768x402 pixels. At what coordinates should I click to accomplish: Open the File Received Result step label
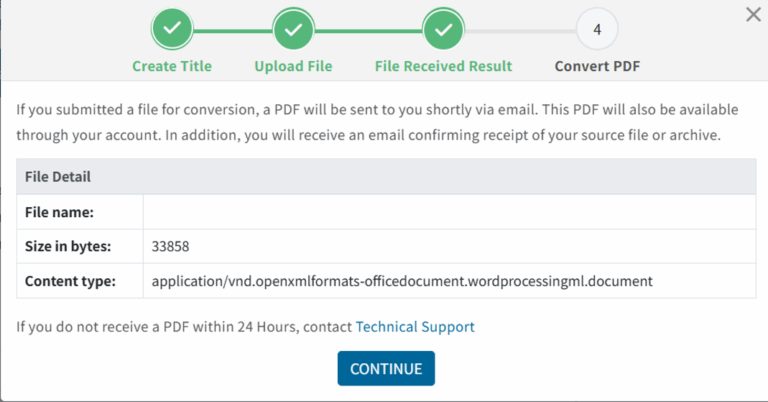443,66
